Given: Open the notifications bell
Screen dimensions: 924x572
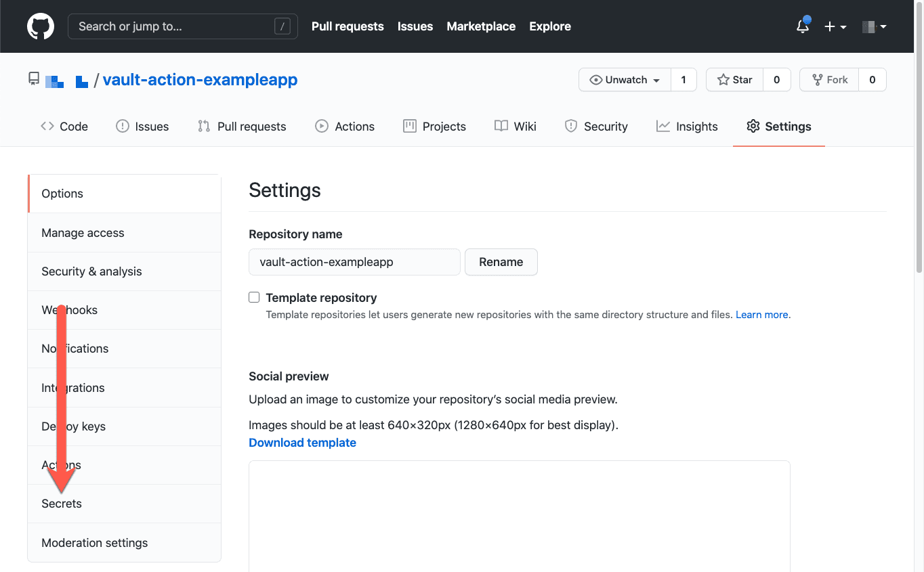Looking at the screenshot, I should pyautogui.click(x=803, y=26).
